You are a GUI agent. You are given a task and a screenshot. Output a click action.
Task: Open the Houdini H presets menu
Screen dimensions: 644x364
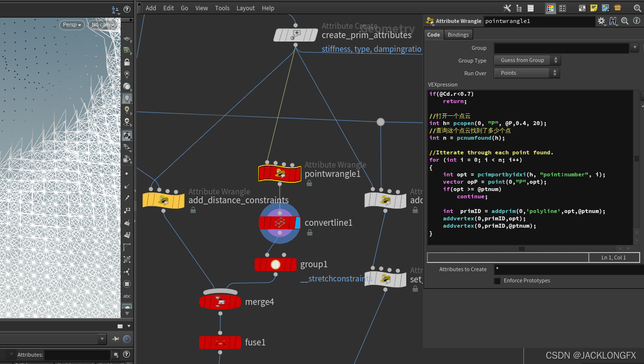[x=613, y=21]
